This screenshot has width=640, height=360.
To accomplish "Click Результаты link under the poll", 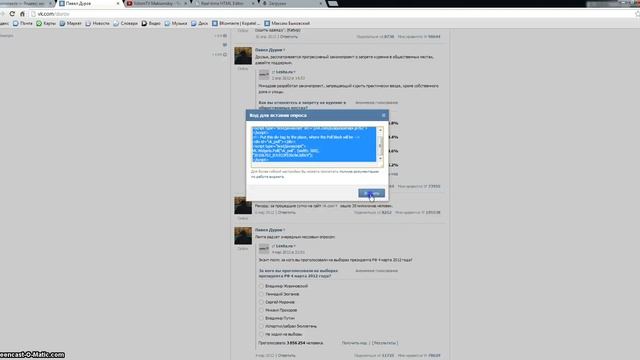I will [384, 343].
